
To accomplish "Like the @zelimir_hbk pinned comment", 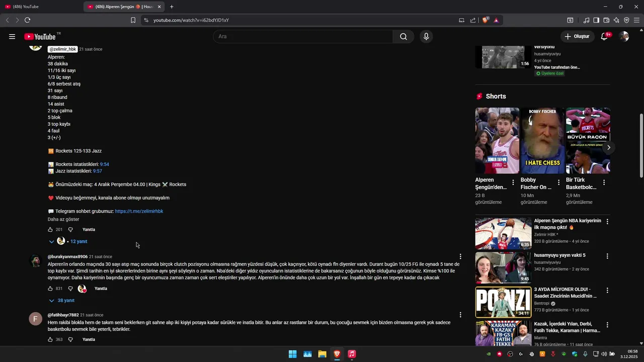I will click(50, 229).
